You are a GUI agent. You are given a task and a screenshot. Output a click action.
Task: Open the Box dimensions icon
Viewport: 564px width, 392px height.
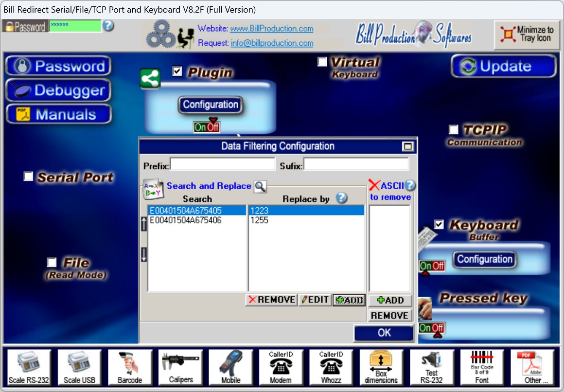tap(381, 367)
